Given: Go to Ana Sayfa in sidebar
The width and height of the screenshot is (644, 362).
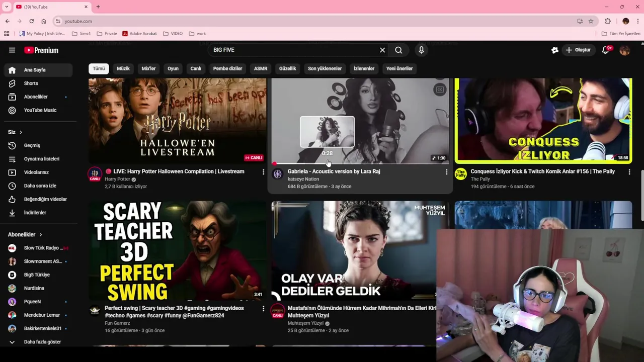Looking at the screenshot, I should point(38,70).
